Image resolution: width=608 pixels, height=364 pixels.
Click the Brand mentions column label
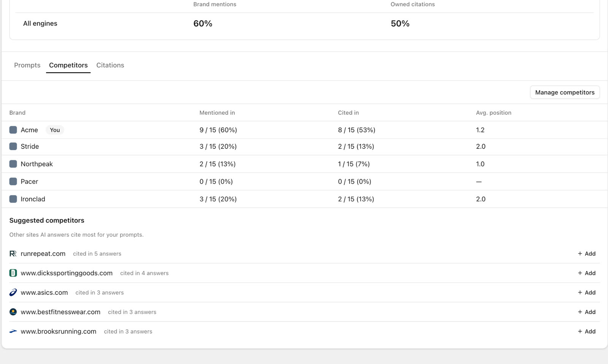pyautogui.click(x=215, y=4)
